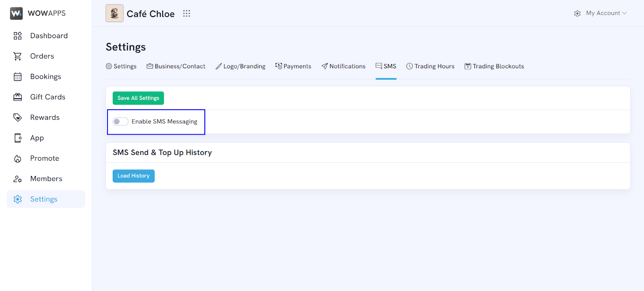Click the Promote flame icon
This screenshot has width=644, height=291.
point(18,158)
